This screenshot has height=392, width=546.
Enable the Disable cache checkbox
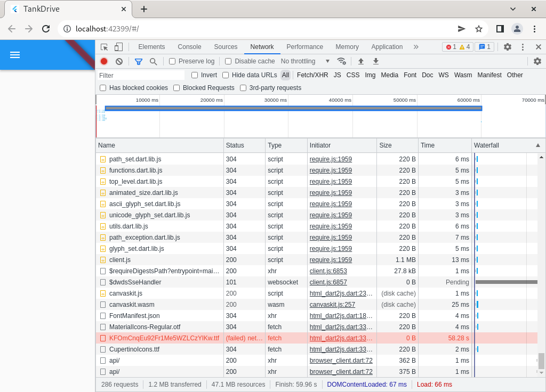pyautogui.click(x=228, y=61)
